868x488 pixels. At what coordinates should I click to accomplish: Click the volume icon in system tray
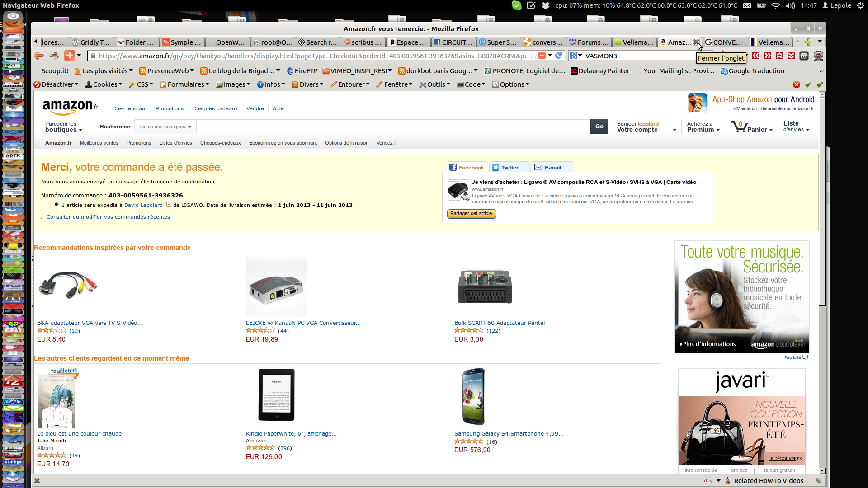(790, 5)
